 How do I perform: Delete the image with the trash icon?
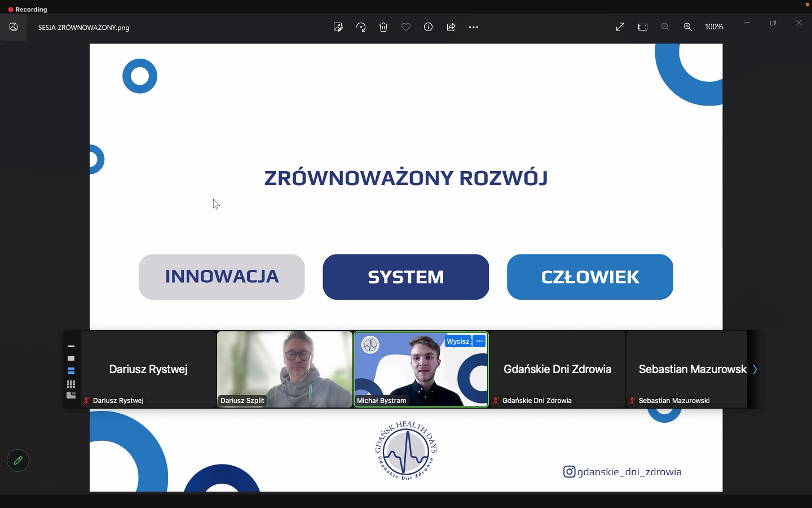383,27
